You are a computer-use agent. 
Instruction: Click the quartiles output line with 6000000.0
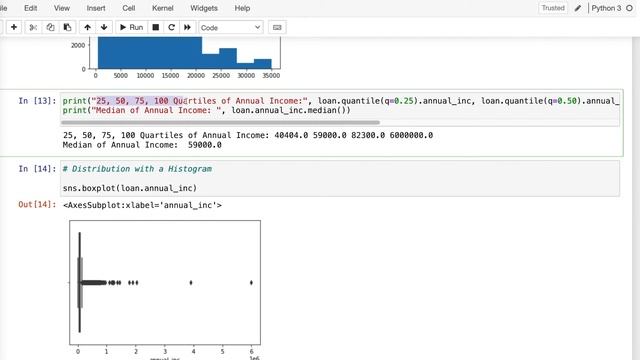[248, 135]
